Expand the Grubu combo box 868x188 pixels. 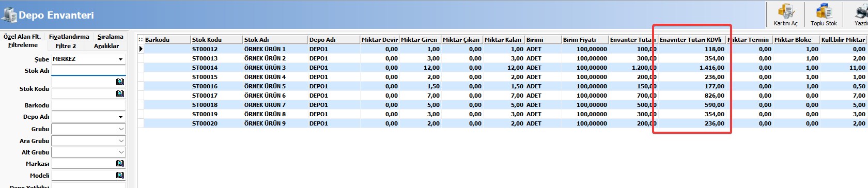[x=121, y=129]
